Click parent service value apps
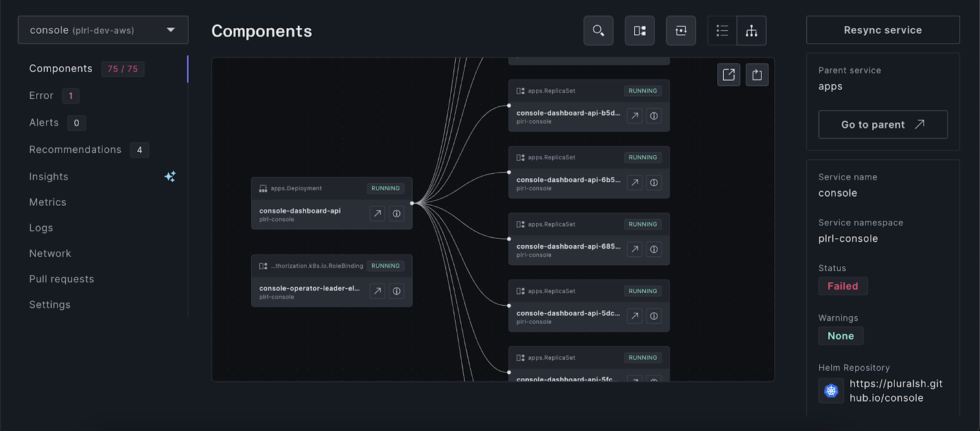This screenshot has height=431, width=980. pos(831,86)
